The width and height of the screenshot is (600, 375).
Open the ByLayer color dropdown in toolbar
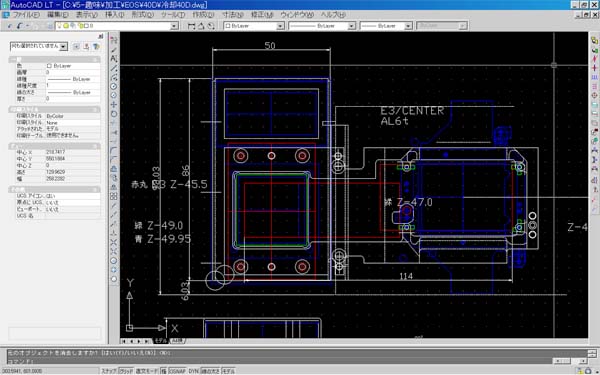pos(254,26)
